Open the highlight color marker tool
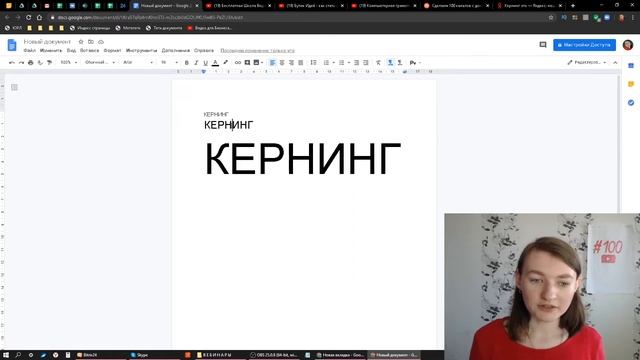Image resolution: width=640 pixels, height=360 pixels. [225, 62]
